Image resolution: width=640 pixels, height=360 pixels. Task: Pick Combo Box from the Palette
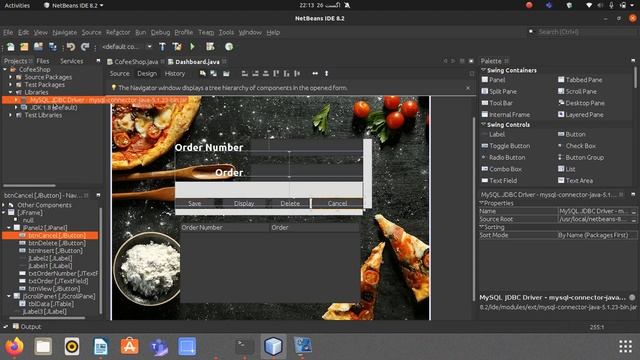(x=501, y=169)
